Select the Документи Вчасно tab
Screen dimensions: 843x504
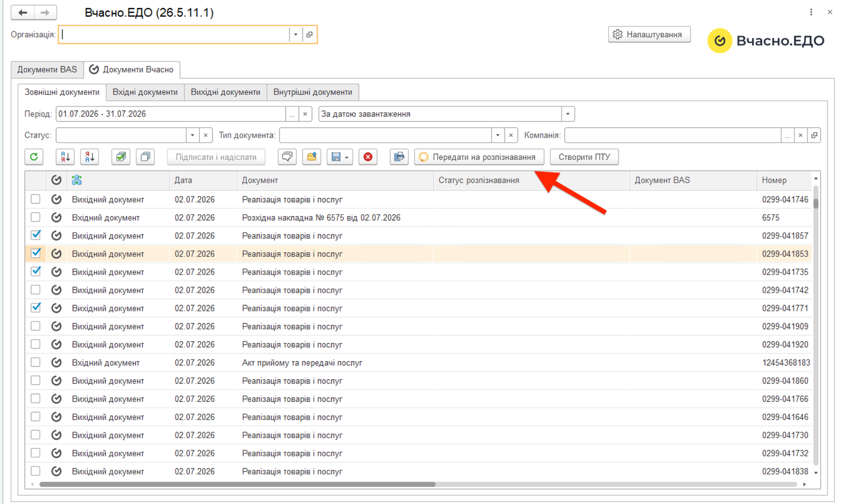[132, 70]
